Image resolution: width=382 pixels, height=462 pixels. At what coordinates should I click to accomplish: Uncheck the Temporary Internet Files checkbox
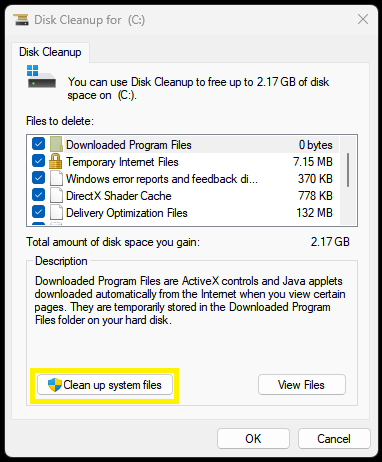pos(38,161)
